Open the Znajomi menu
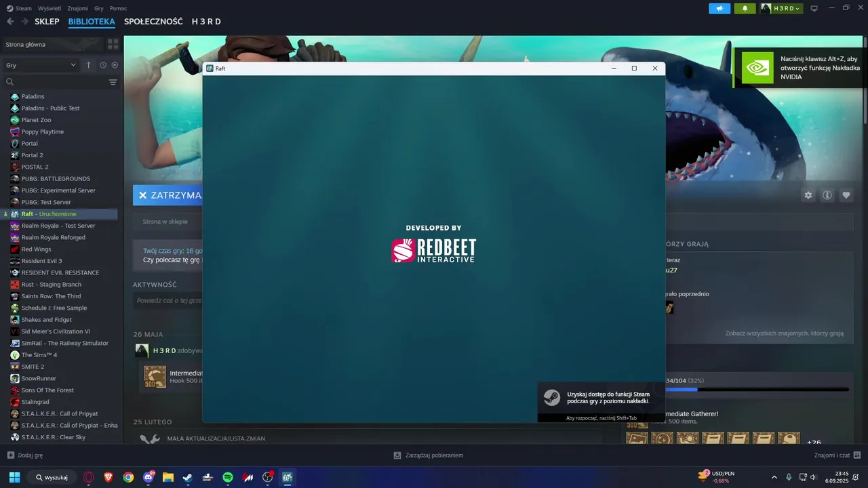 [x=78, y=8]
